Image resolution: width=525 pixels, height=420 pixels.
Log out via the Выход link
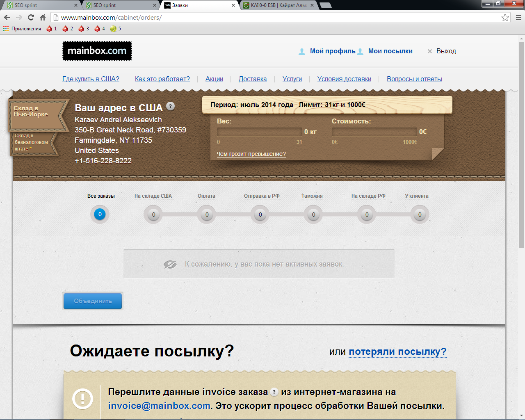(x=446, y=51)
